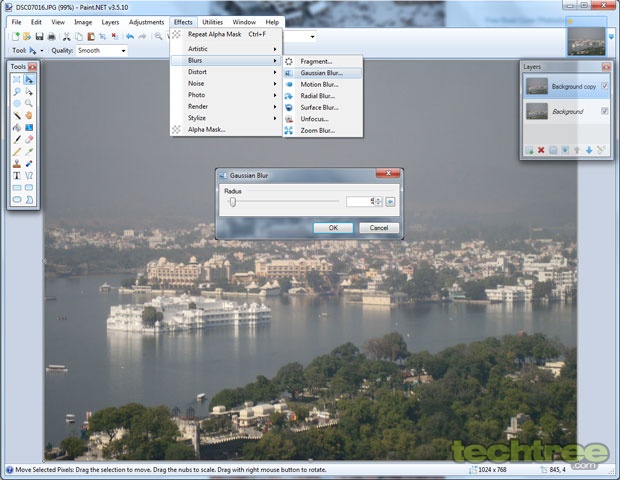Click the Copy toolbar icon
Image resolution: width=620 pixels, height=480 pixels.
(x=79, y=37)
